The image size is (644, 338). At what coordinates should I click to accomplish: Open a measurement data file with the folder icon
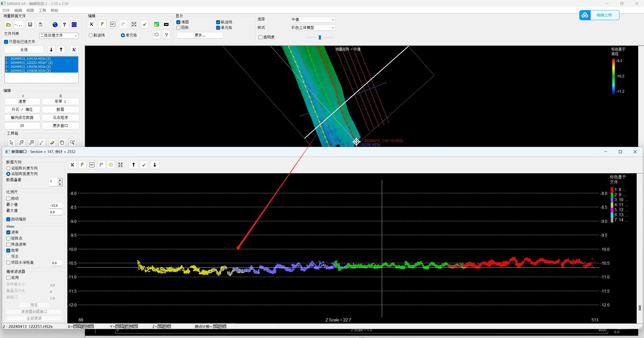[x=8, y=24]
